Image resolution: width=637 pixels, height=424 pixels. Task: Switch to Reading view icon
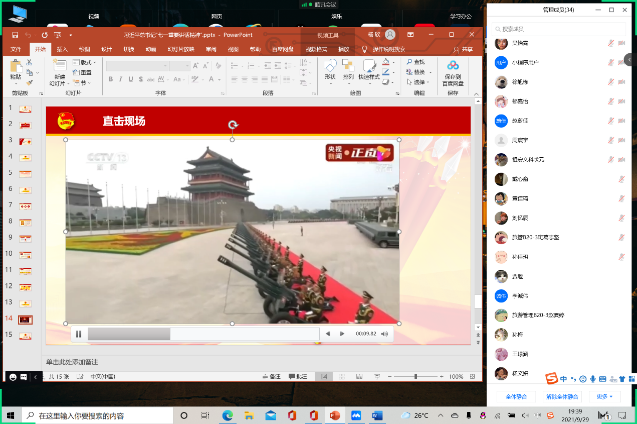[359, 376]
